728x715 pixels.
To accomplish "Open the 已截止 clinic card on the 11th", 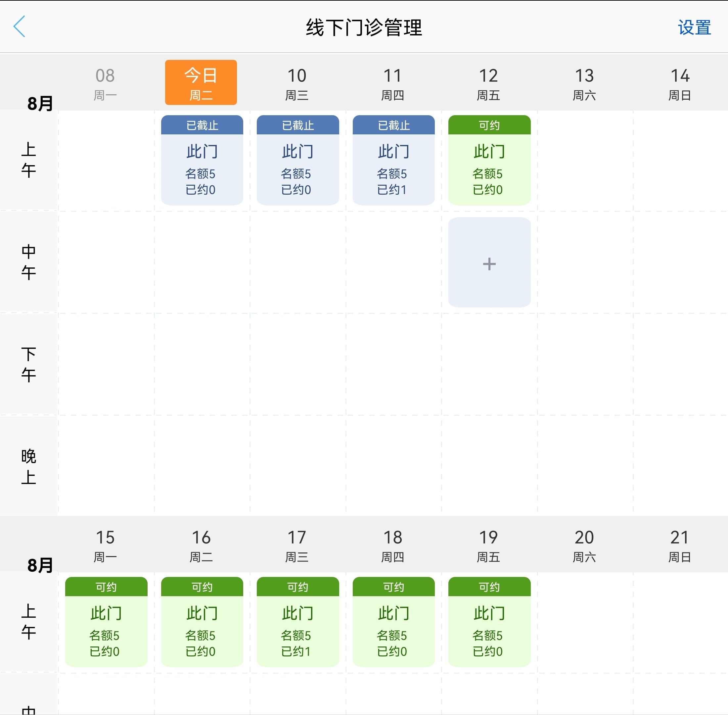I will pyautogui.click(x=393, y=160).
